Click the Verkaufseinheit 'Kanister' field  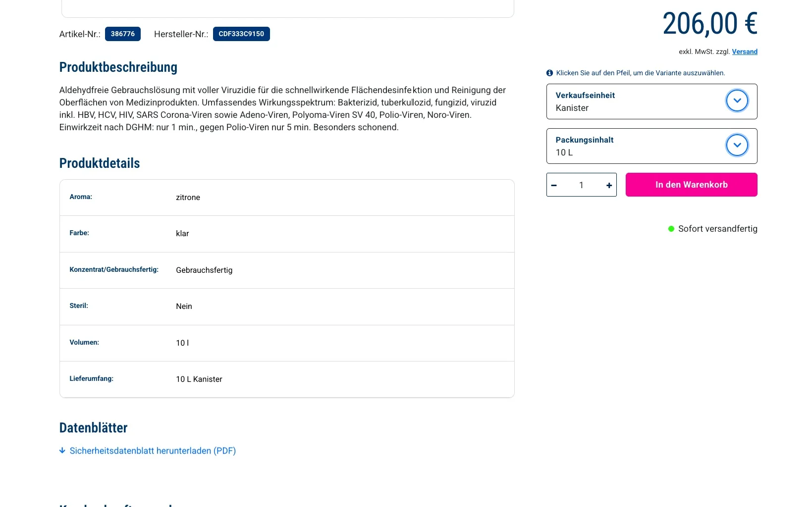coord(651,101)
